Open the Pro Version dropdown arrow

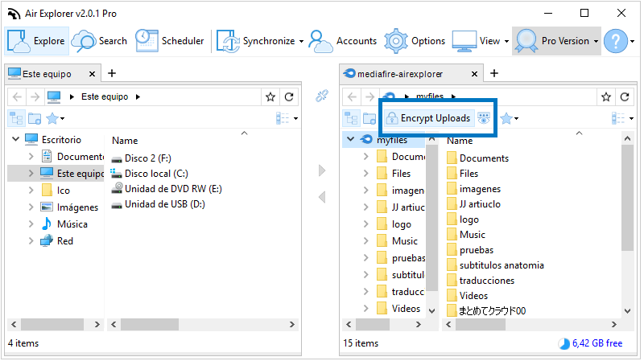[596, 42]
